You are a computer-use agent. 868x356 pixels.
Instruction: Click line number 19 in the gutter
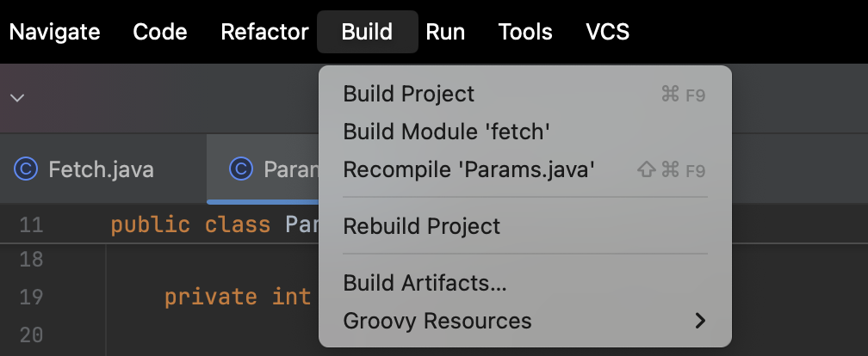click(31, 297)
